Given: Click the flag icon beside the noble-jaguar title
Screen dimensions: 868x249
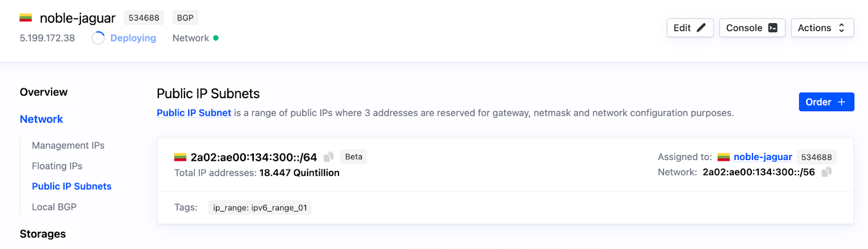Looking at the screenshot, I should (25, 18).
